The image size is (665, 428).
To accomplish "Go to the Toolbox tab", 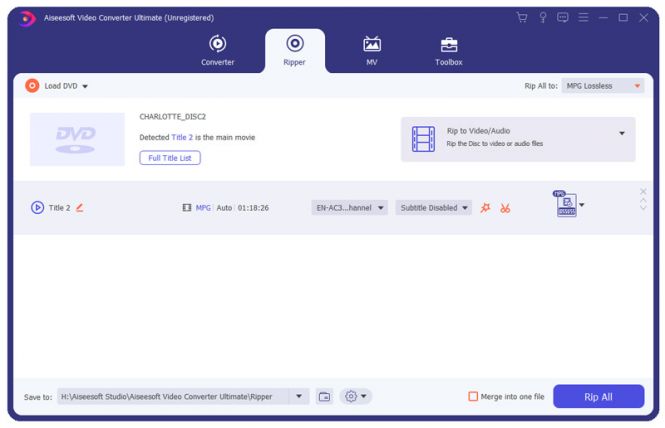I will 449,50.
